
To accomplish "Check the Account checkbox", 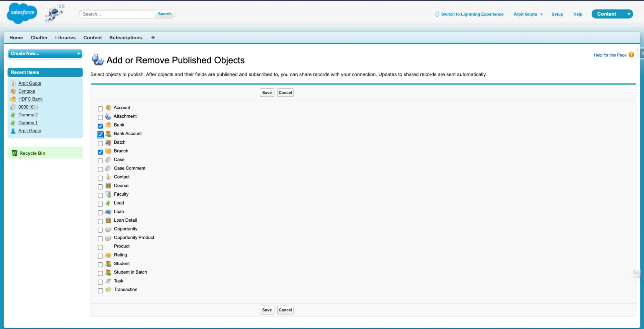I will 100,109.
